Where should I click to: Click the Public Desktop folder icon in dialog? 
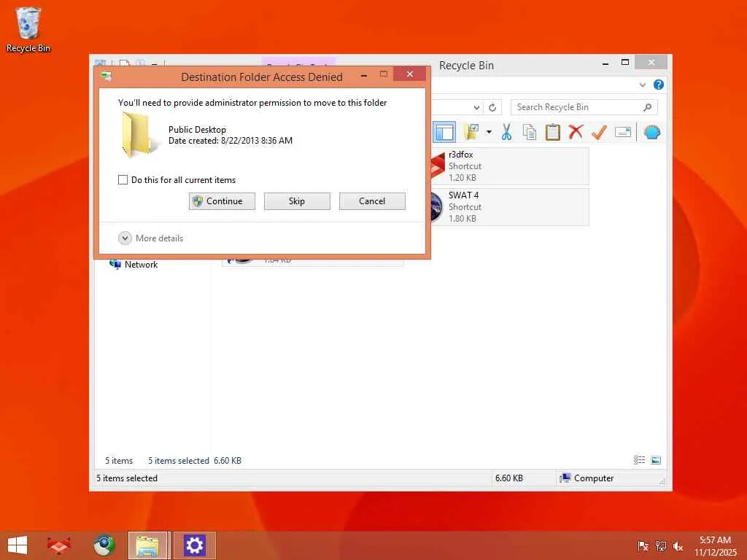(139, 134)
